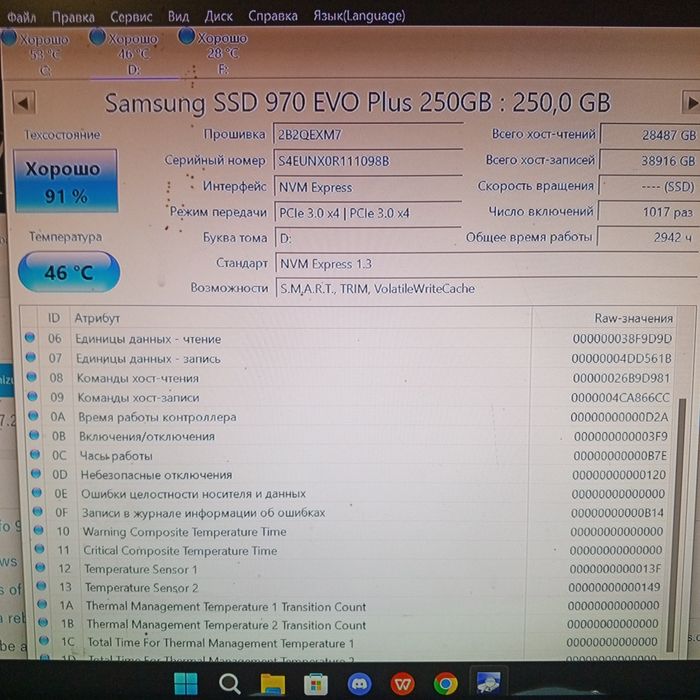
Task: Click the attribute list vertical scrollbar
Action: [x=681, y=525]
